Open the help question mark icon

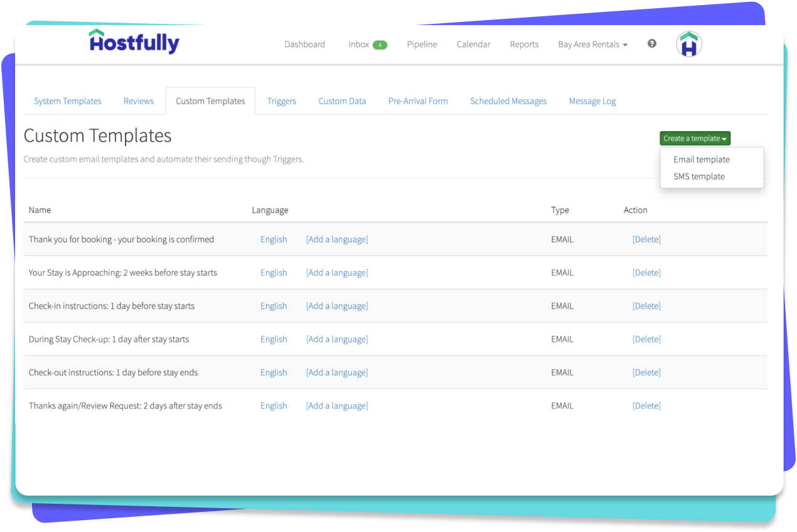click(x=652, y=44)
